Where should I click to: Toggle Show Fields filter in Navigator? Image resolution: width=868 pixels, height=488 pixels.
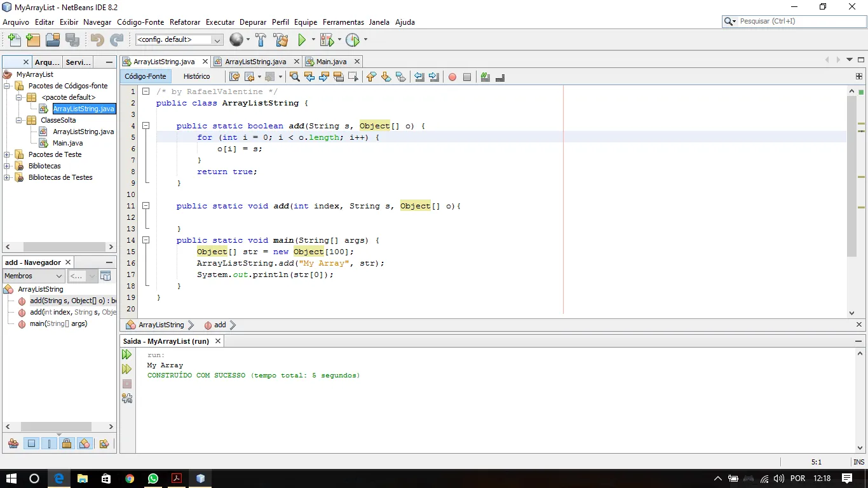pyautogui.click(x=31, y=444)
